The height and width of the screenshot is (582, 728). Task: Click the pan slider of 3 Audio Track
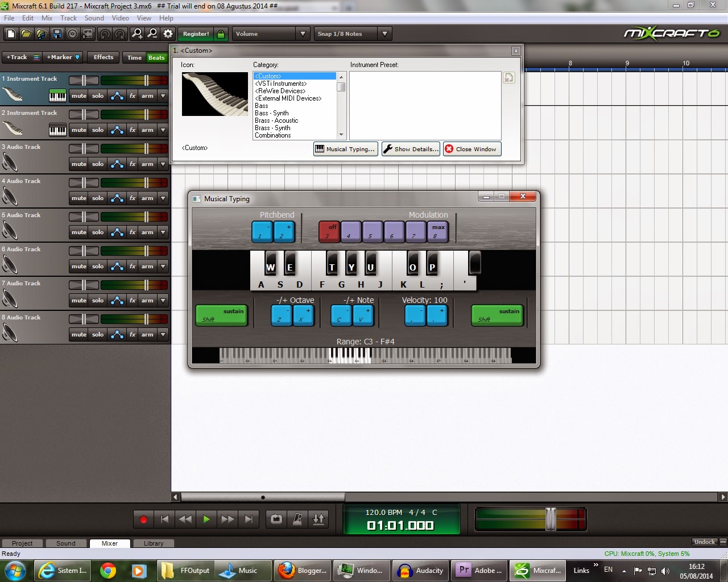point(84,149)
